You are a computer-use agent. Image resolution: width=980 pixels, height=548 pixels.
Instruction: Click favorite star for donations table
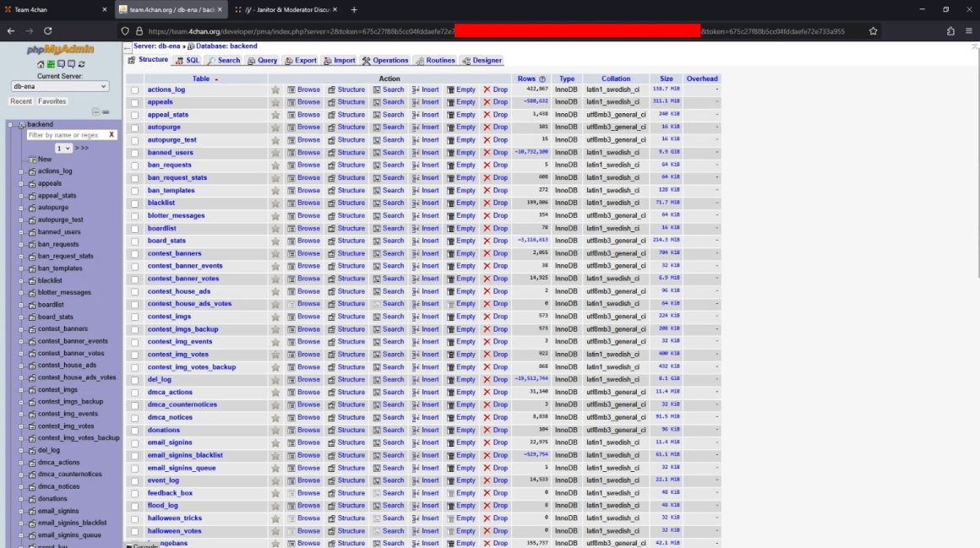[x=275, y=431]
